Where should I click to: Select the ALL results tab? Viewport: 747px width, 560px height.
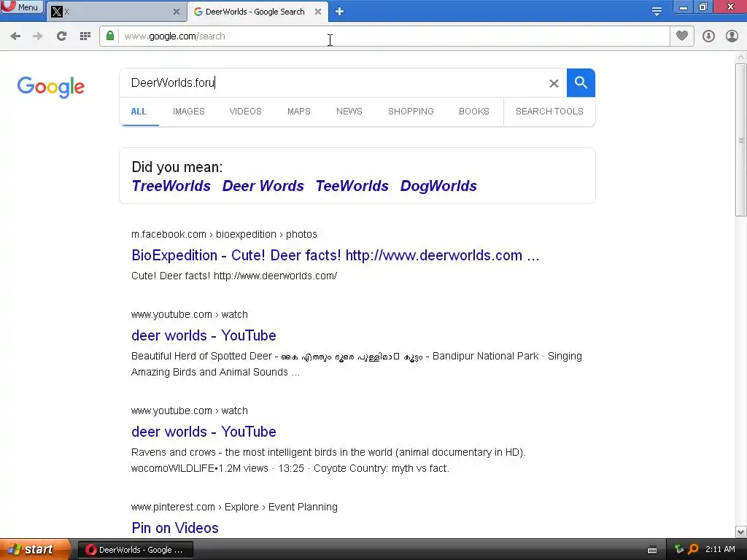pyautogui.click(x=139, y=112)
